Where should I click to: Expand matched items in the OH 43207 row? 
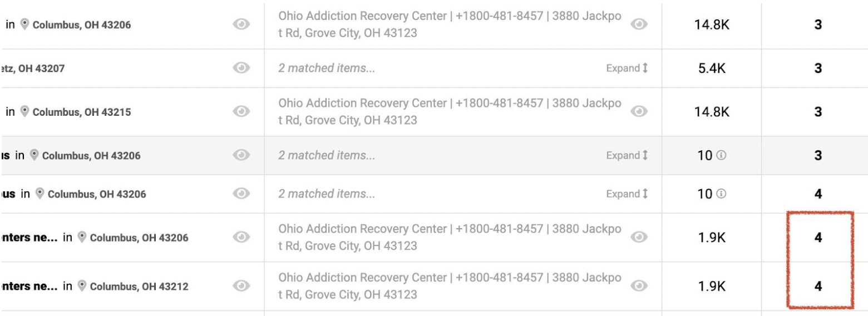627,68
